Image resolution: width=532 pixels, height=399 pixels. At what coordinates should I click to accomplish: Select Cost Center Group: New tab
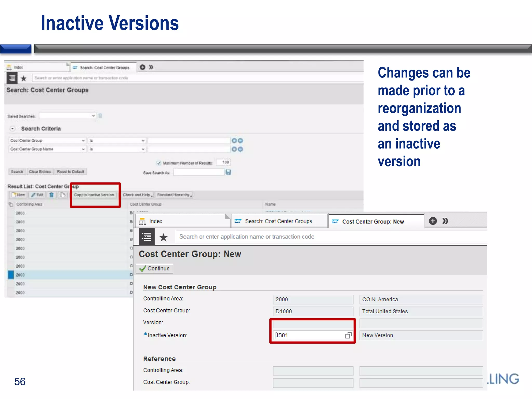(376, 222)
